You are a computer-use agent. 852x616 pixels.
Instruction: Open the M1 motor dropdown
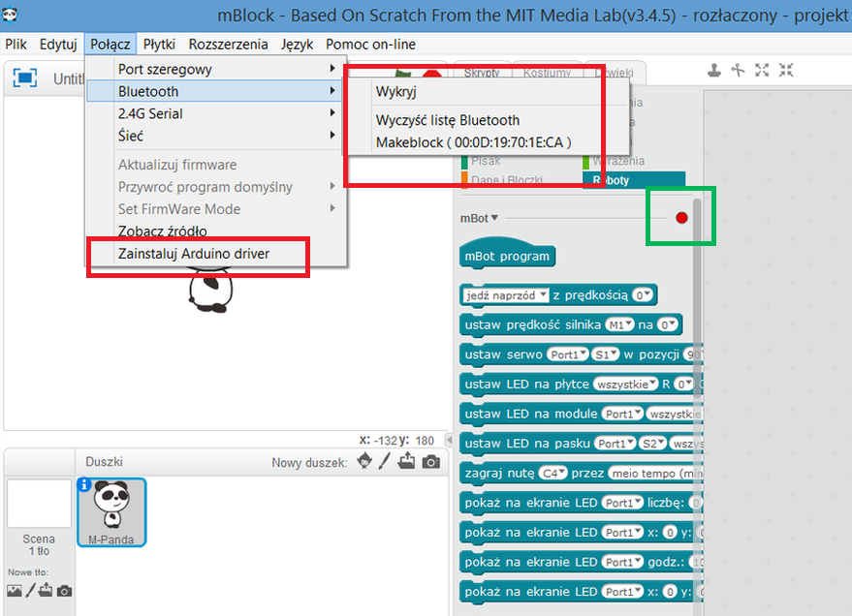[619, 324]
